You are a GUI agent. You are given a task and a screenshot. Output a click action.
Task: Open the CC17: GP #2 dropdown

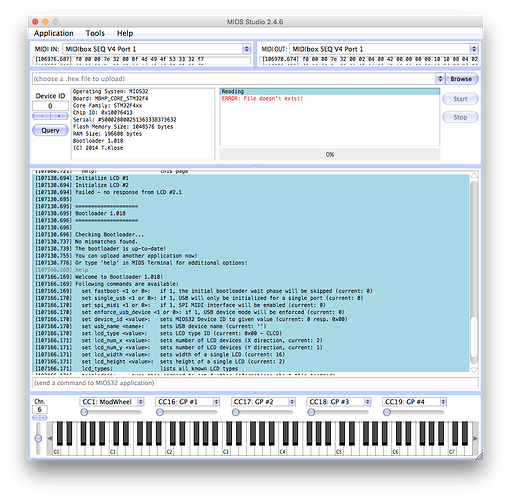pyautogui.click(x=263, y=402)
